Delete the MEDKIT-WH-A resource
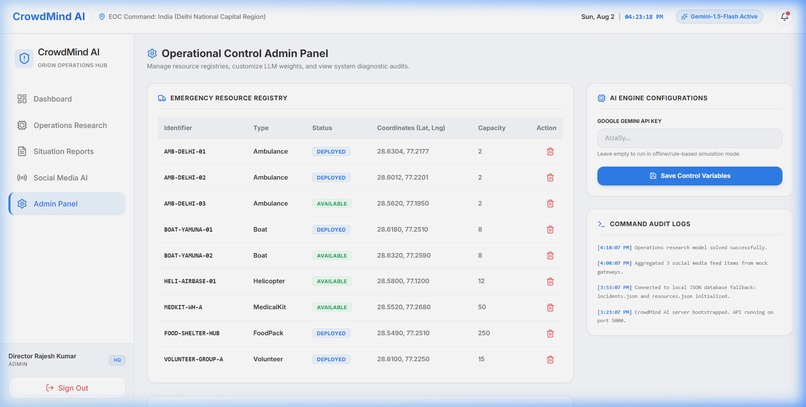 point(550,307)
